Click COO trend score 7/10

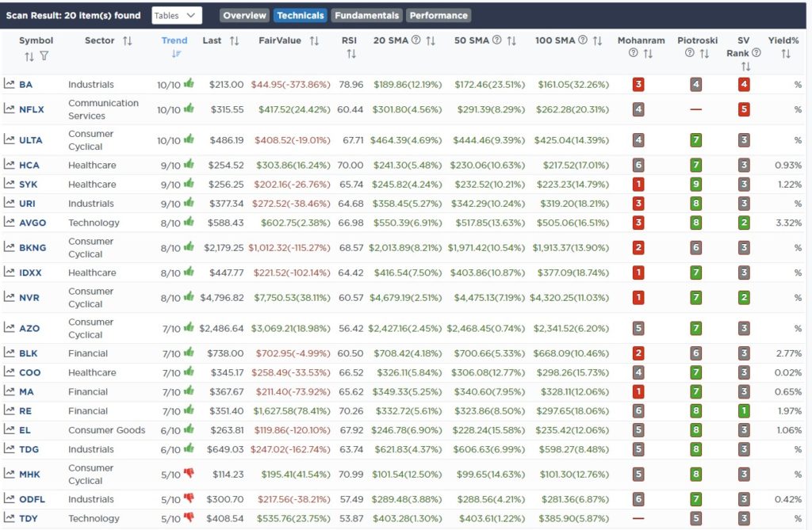pos(171,372)
